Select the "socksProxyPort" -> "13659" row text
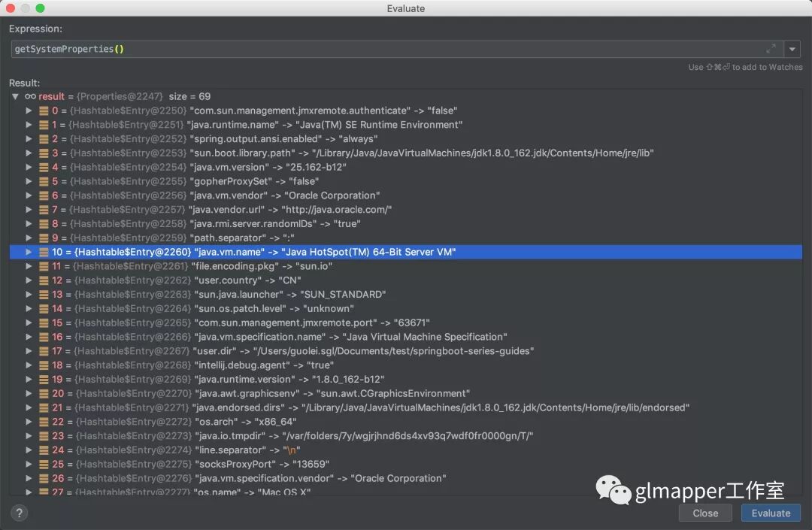The height and width of the screenshot is (530, 812). [x=262, y=465]
